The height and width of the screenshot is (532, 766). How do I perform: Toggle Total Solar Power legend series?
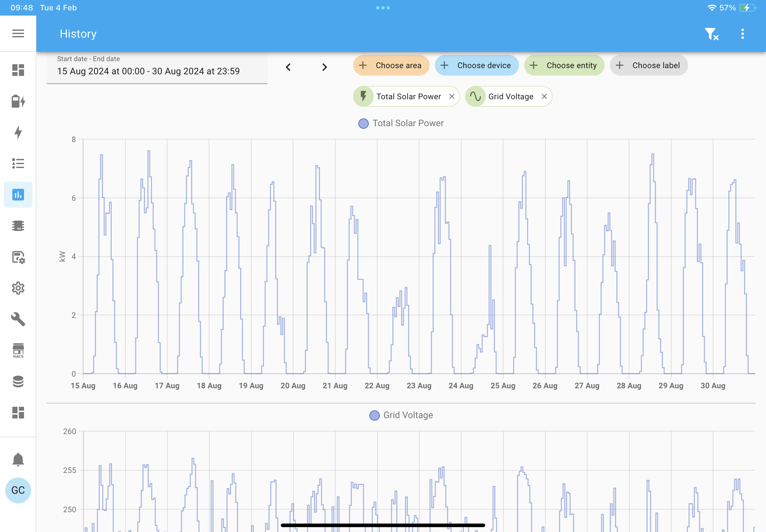click(401, 123)
